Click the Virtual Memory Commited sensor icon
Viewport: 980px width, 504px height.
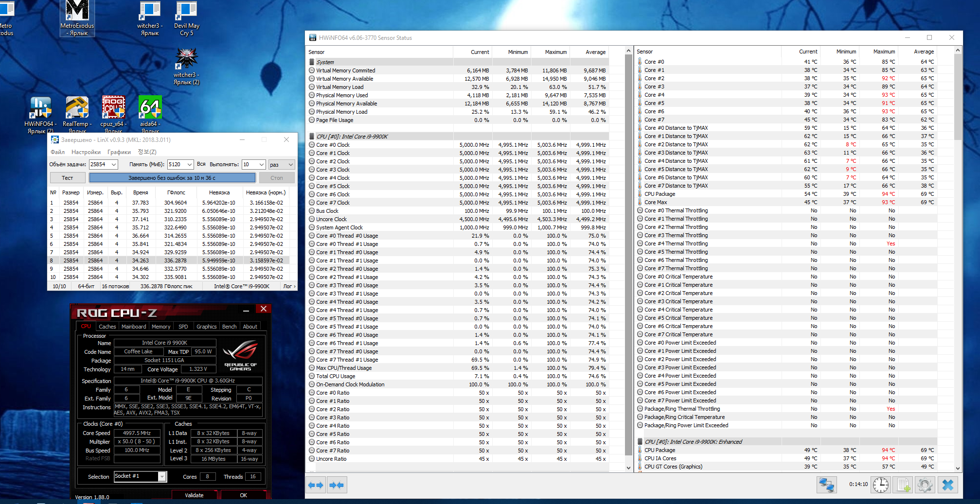[312, 70]
